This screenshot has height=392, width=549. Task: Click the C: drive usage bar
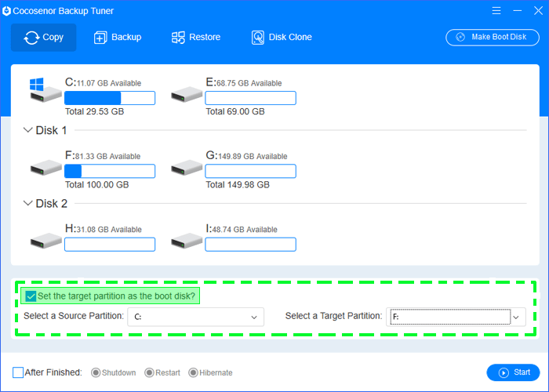click(x=110, y=98)
